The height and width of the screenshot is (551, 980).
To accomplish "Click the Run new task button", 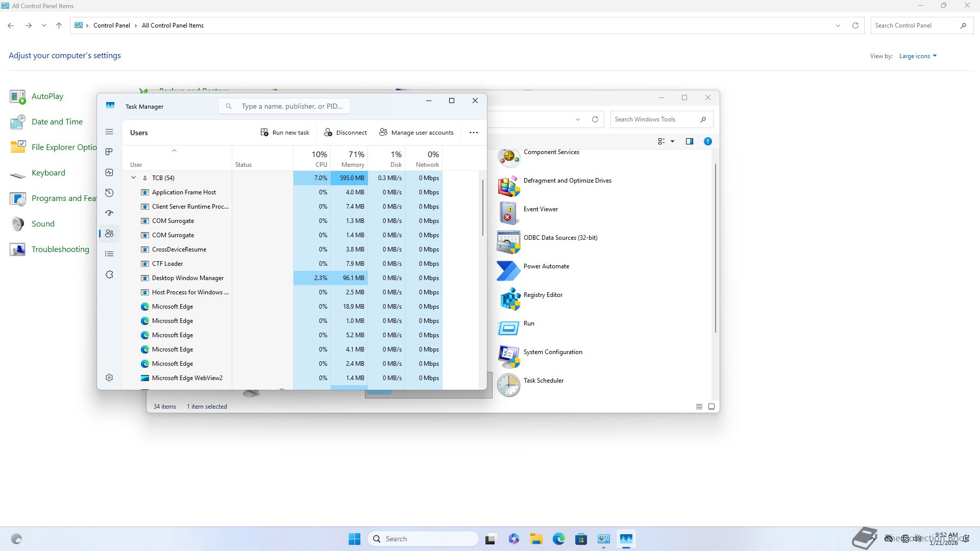I will click(285, 133).
